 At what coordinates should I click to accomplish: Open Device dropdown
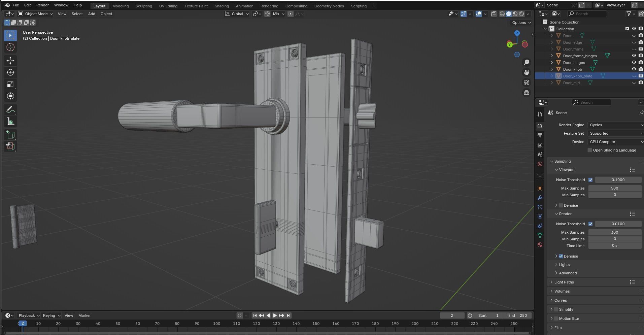point(616,142)
